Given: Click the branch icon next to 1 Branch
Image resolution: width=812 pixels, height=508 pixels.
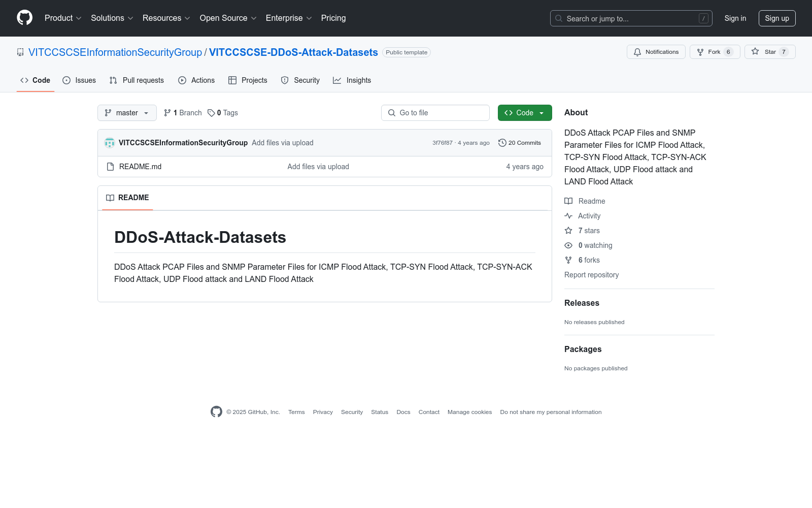Looking at the screenshot, I should [x=167, y=113].
